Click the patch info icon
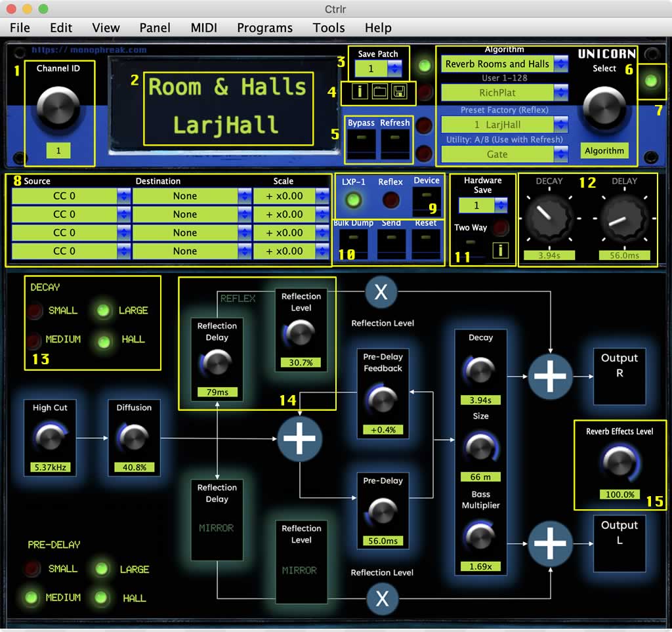Image resolution: width=672 pixels, height=632 pixels. click(359, 92)
